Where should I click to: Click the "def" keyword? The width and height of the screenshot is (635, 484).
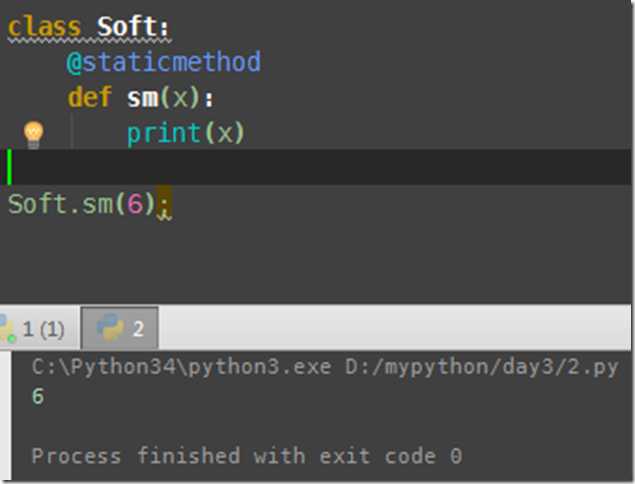click(x=89, y=98)
